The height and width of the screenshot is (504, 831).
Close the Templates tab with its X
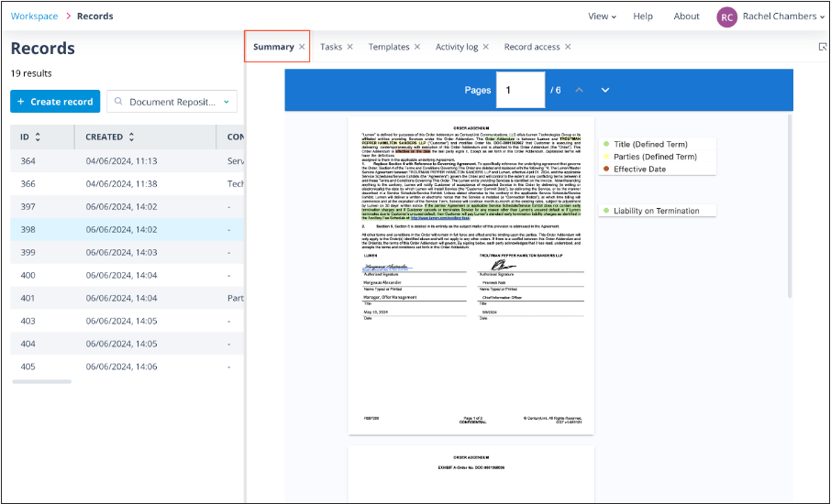[417, 47]
